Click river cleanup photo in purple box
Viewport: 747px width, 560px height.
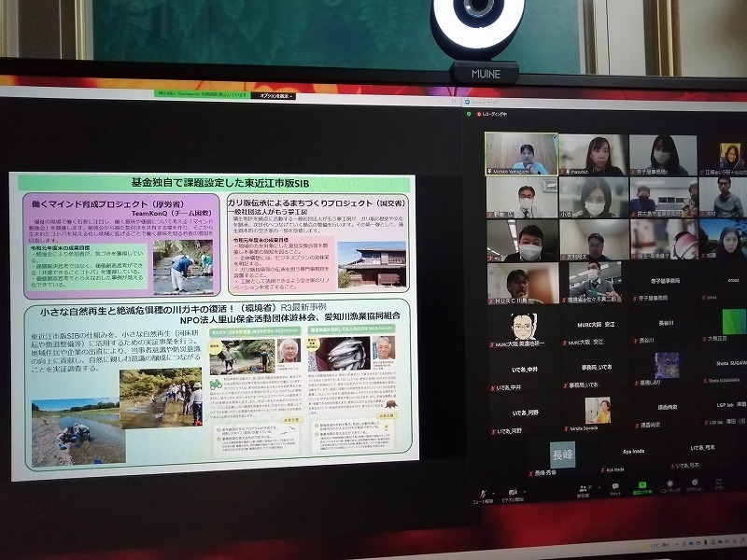(x=183, y=267)
